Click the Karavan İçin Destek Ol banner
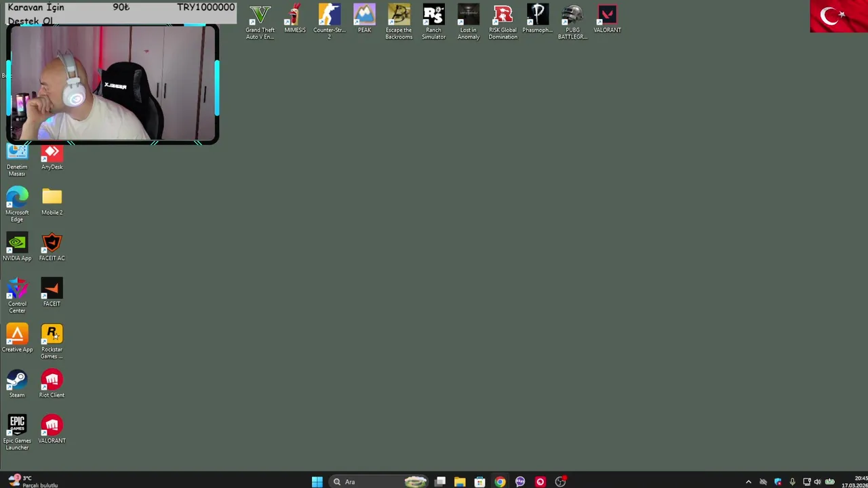Screen dimensions: 868x488 [121, 14]
